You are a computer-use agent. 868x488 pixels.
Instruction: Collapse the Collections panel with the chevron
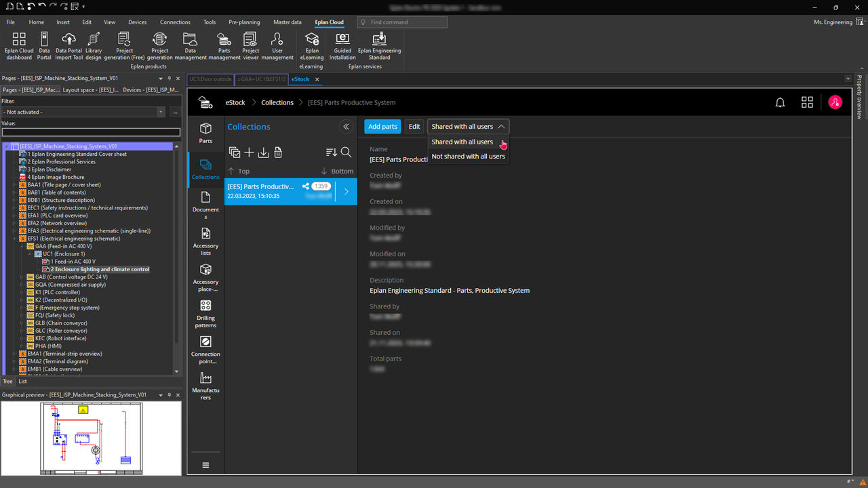pos(346,126)
